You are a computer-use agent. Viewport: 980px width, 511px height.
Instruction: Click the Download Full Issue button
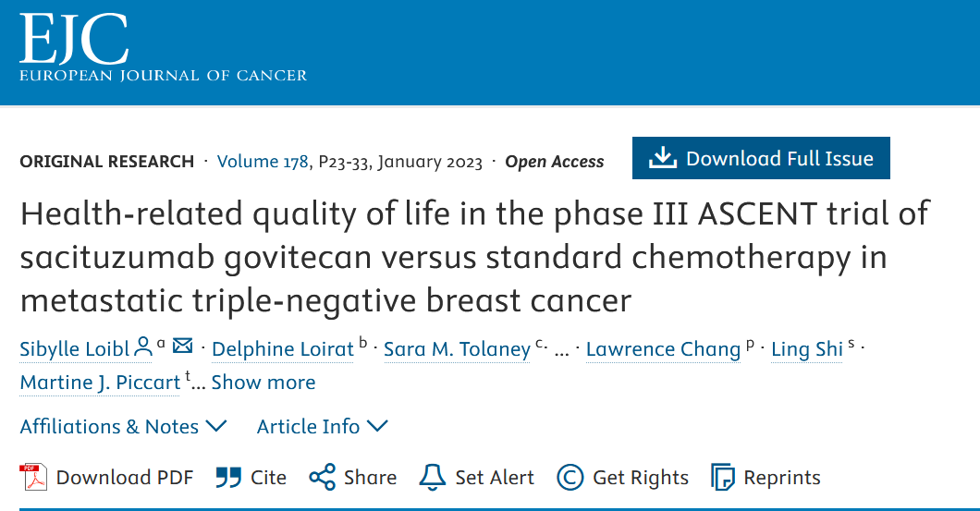coord(761,158)
